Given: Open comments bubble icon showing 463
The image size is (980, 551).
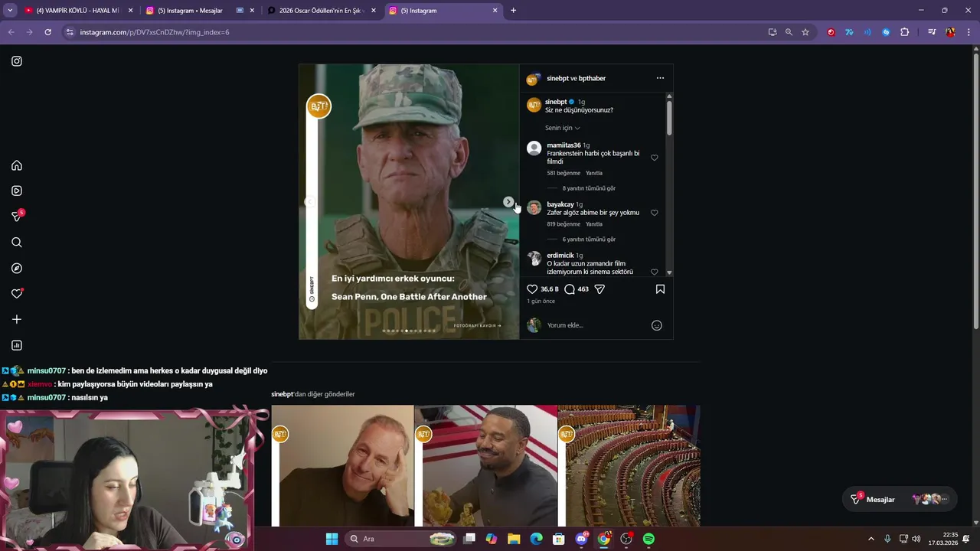Looking at the screenshot, I should click(x=570, y=289).
